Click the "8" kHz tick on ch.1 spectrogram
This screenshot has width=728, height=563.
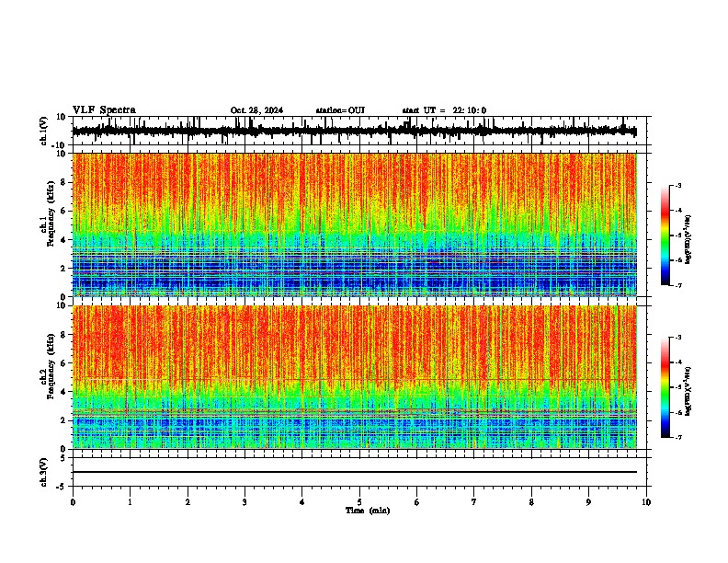coord(63,182)
